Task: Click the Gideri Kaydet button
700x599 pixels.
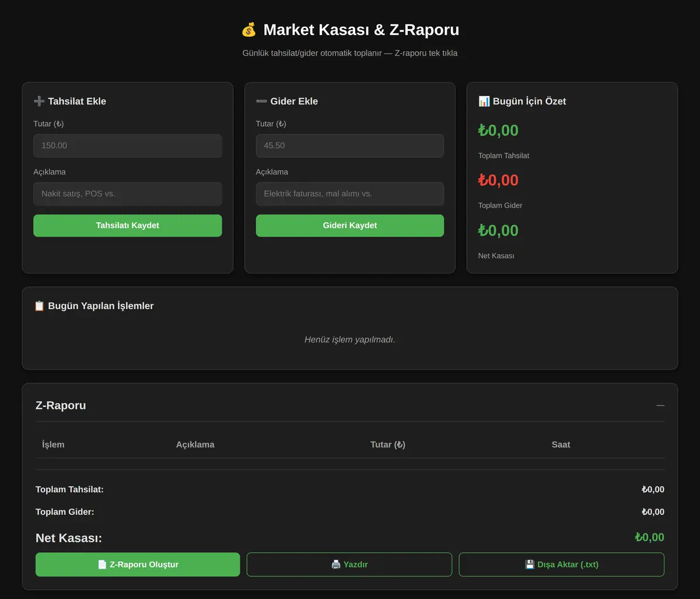Action: click(350, 226)
